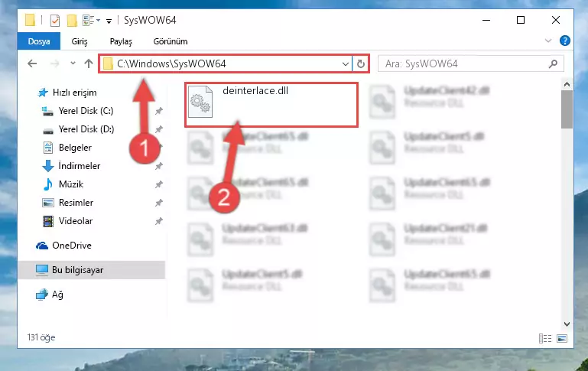
Task: Click the vertical scrollbar thumb
Action: tap(567, 109)
